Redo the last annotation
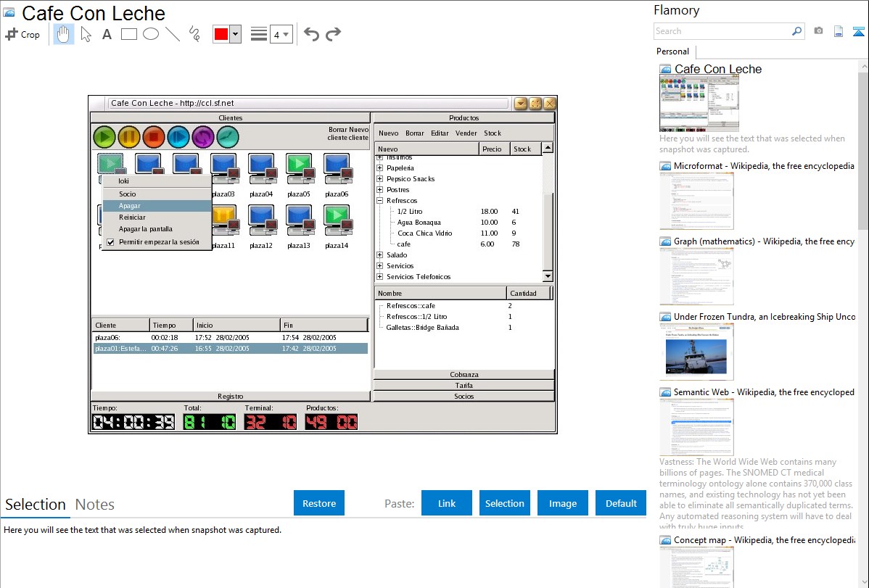This screenshot has width=869, height=588. pyautogui.click(x=333, y=34)
